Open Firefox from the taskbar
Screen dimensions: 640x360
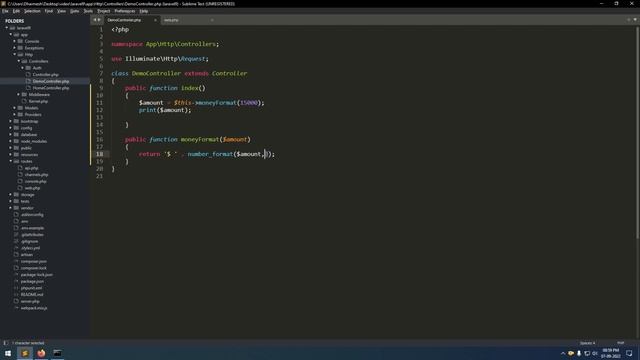tap(41, 353)
